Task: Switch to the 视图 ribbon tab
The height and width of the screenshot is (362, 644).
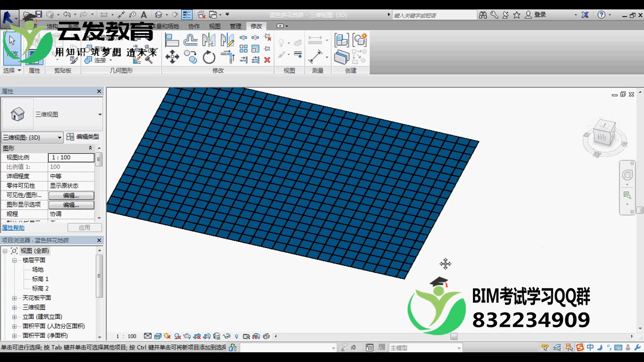Action: (x=214, y=26)
